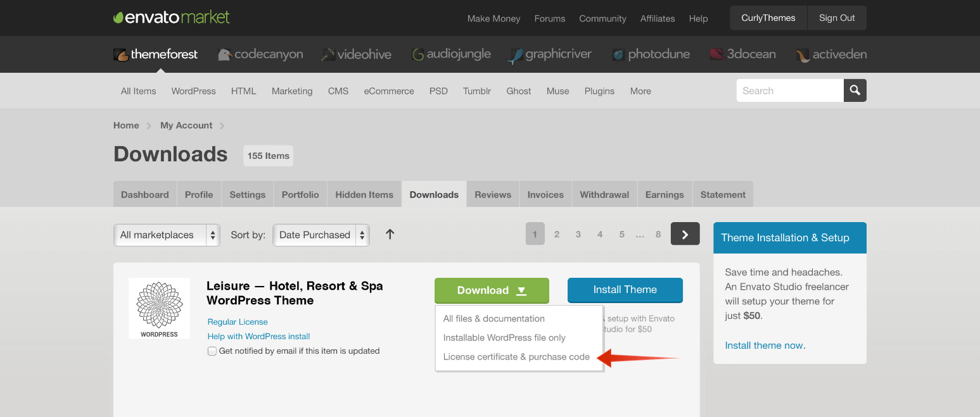Open the All marketplaces dropdown

point(167,235)
